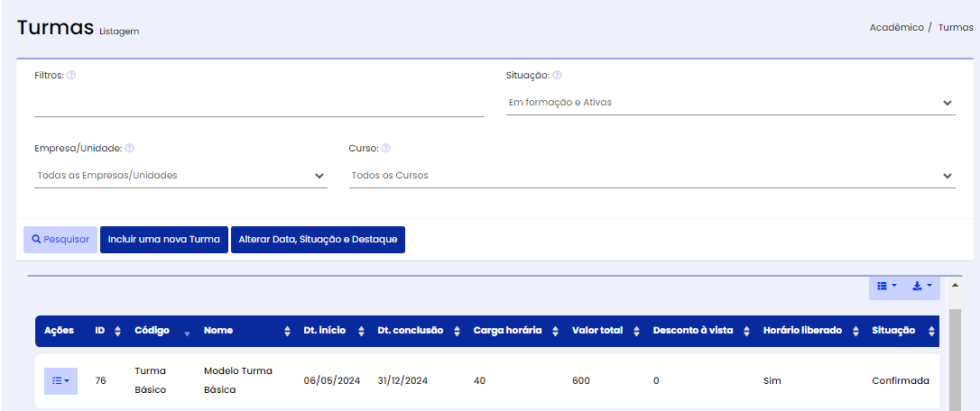980x411 pixels.
Task: Click Carga horária value 40
Action: coord(479,380)
